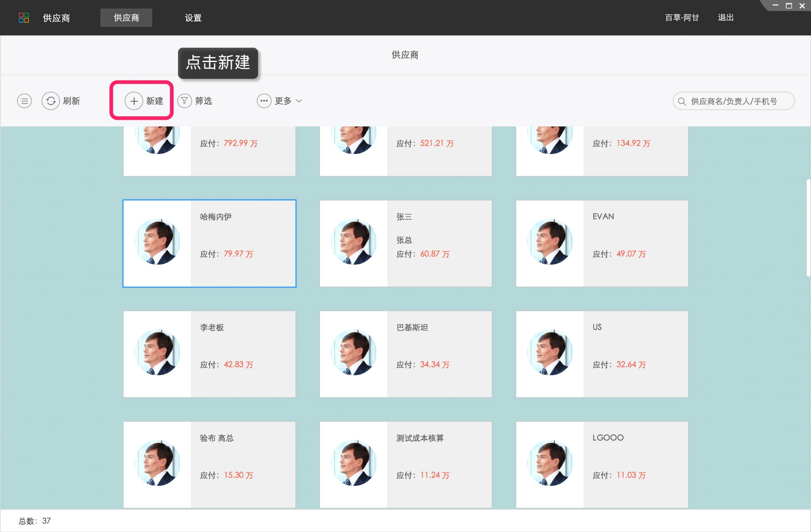Click the 总数: 37 status text
This screenshot has width=811, height=532.
coord(35,521)
